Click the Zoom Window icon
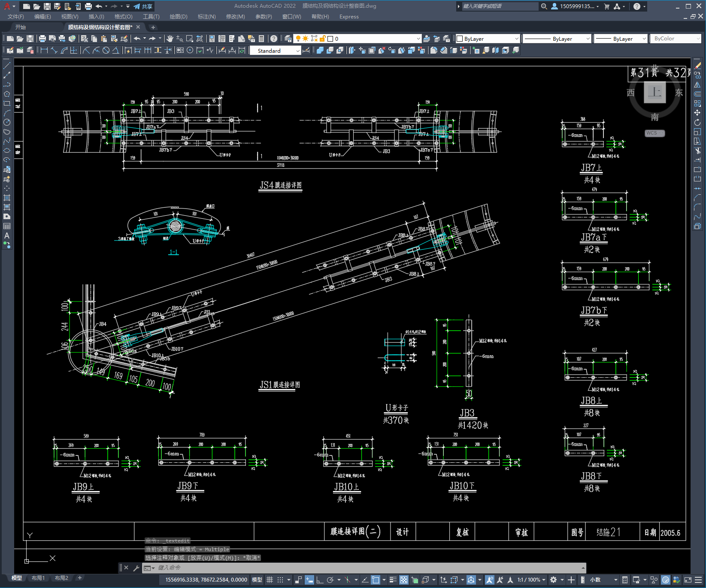706x588 pixels. [x=190, y=39]
